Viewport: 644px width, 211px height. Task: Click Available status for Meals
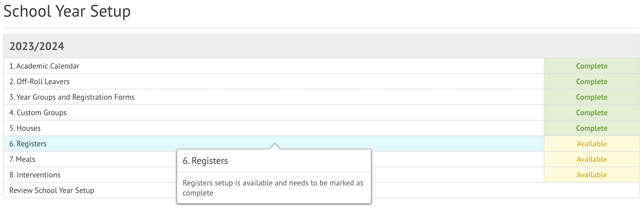tap(592, 159)
